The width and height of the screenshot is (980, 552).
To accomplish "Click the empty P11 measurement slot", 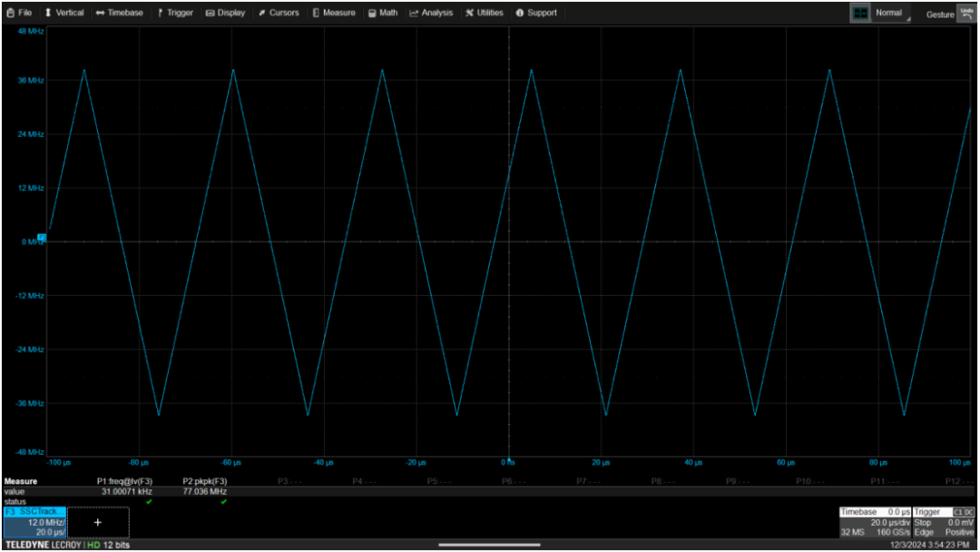I will (x=886, y=481).
